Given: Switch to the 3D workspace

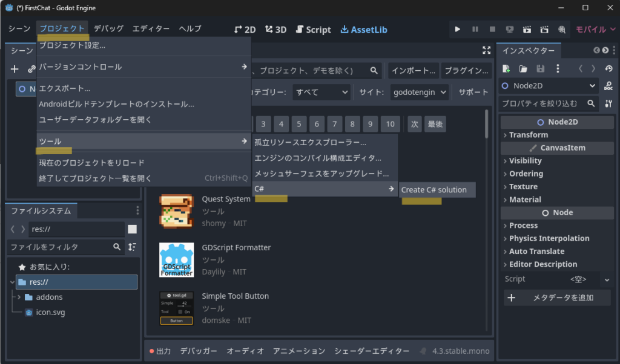Looking at the screenshot, I should tap(275, 30).
